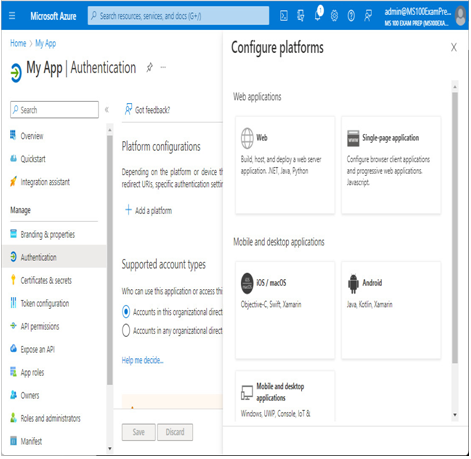The height and width of the screenshot is (459, 471).
Task: Click the left menu scrollbar up arrow
Action: (110, 130)
